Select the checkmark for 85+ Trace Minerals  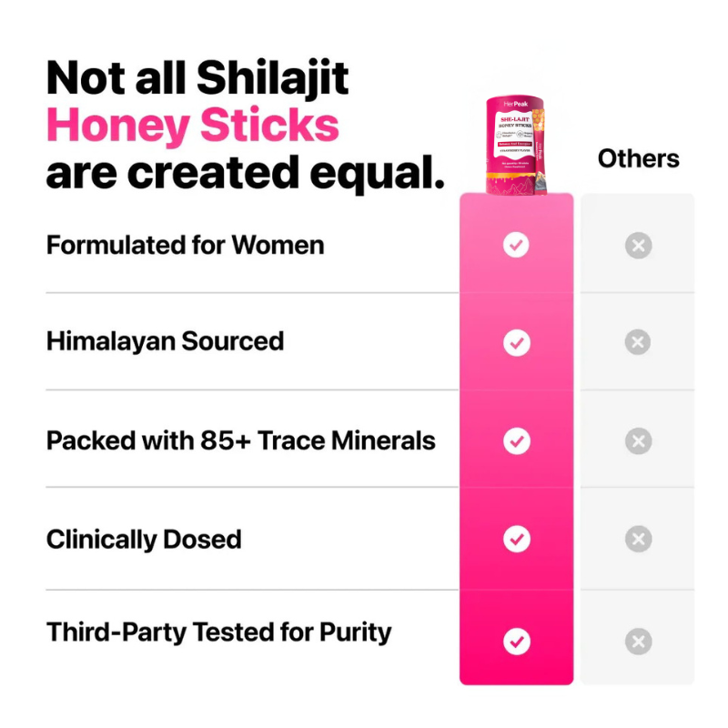click(516, 441)
